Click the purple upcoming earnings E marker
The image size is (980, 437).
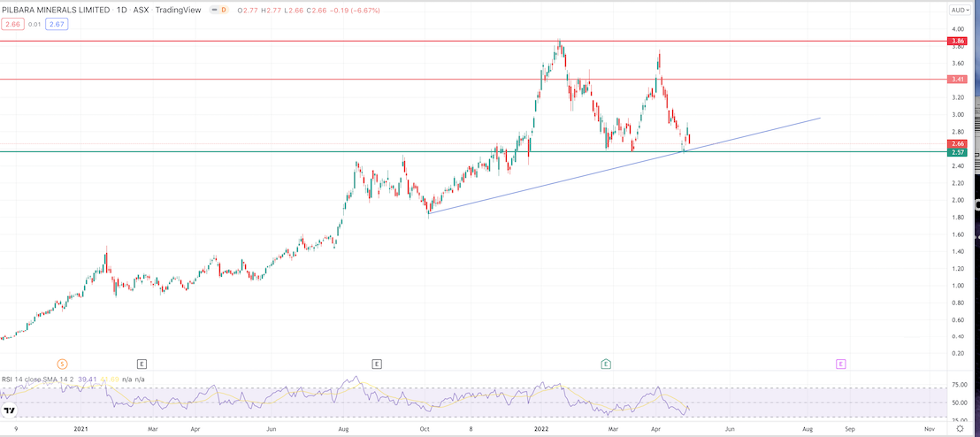pos(841,364)
